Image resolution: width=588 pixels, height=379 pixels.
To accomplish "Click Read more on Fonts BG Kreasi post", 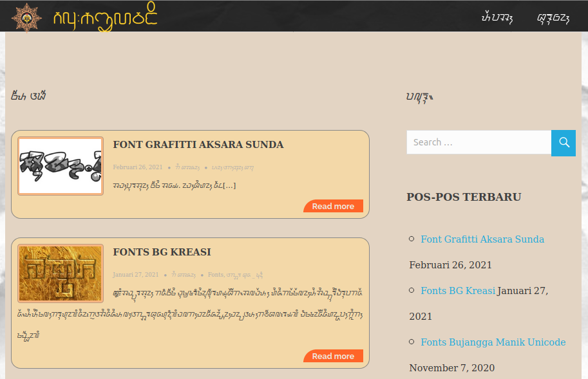I will click(333, 356).
